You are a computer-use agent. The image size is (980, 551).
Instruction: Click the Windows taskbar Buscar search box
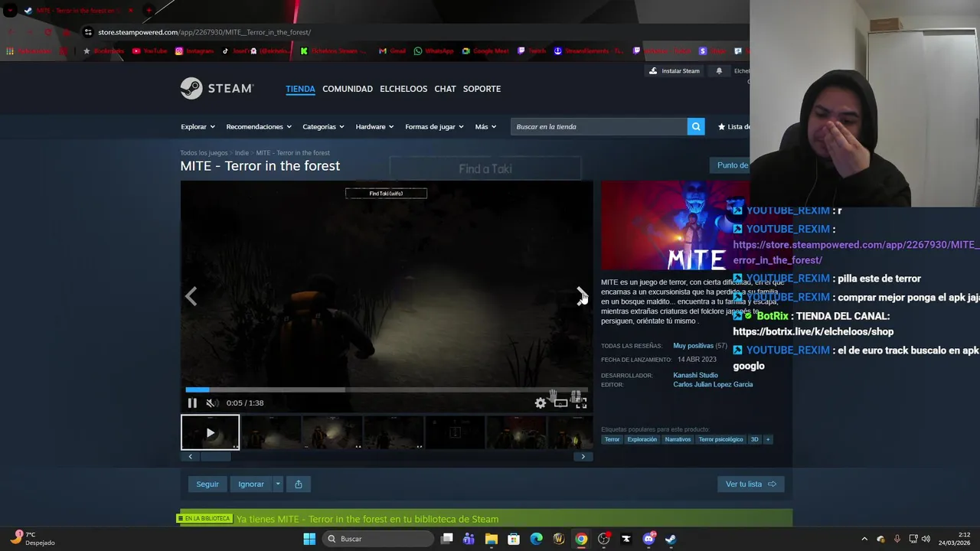(x=379, y=539)
